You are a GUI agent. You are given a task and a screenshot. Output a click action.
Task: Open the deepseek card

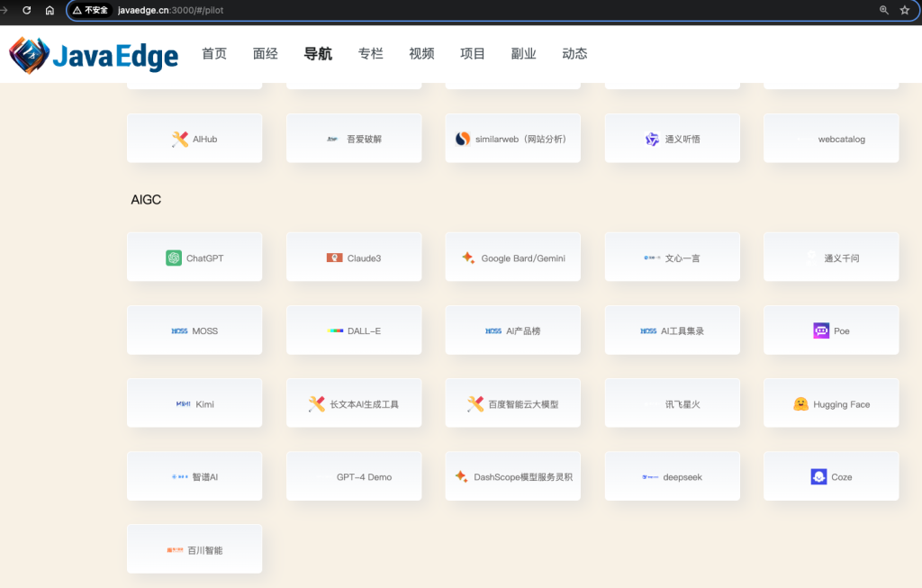pos(672,476)
